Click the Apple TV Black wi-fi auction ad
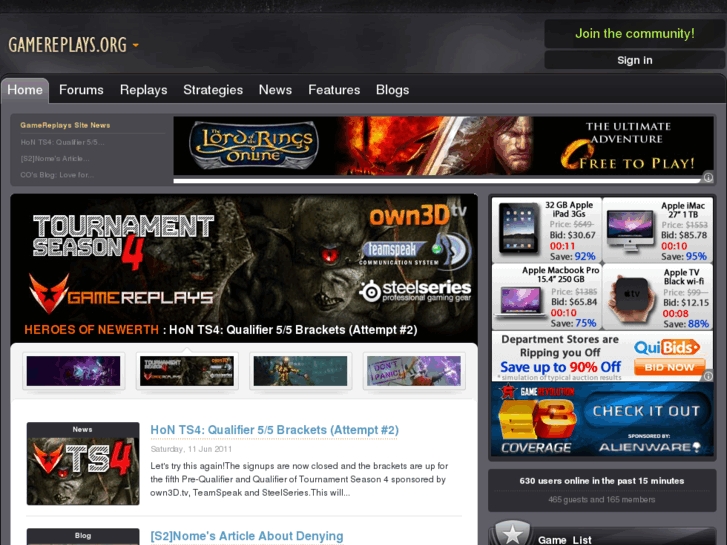727x545 pixels. (x=658, y=297)
